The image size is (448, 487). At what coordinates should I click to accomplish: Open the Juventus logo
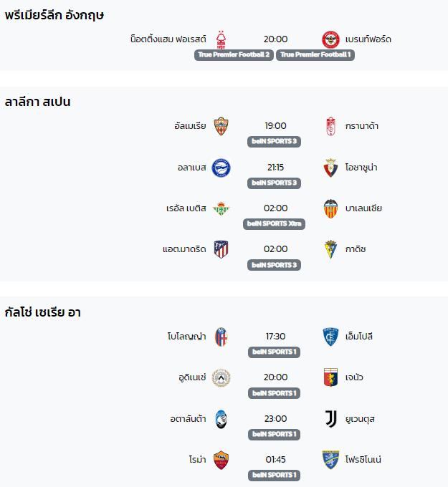pos(330,419)
